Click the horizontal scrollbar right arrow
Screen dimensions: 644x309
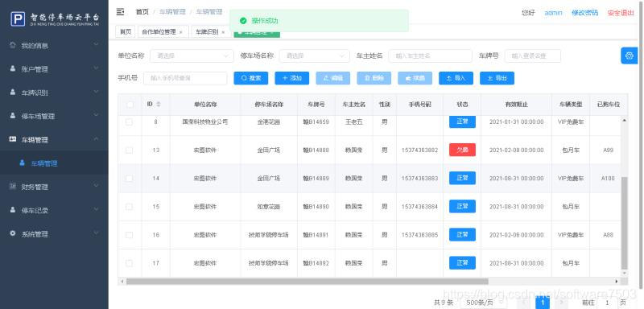coord(617,282)
